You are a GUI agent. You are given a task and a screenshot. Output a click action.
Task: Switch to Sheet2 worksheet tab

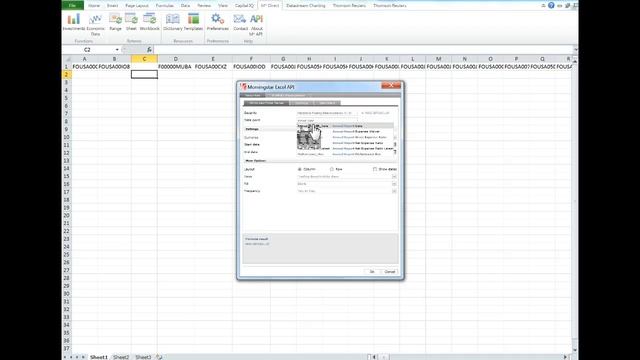point(121,357)
